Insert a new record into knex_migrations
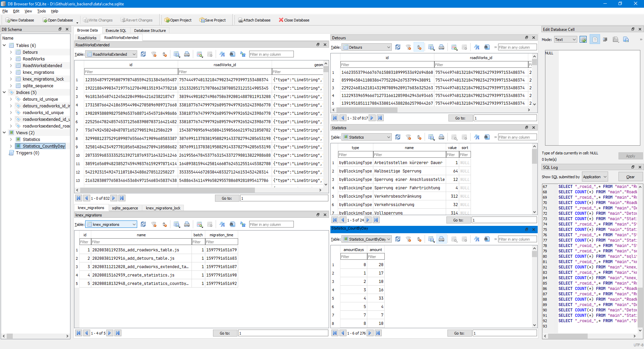 (x=200, y=224)
